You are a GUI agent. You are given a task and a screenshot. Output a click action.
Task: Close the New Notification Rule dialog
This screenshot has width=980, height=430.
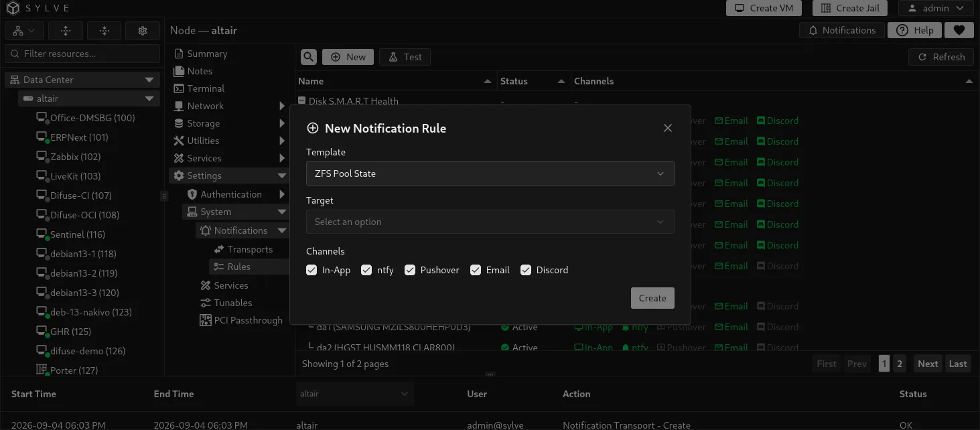coord(667,128)
